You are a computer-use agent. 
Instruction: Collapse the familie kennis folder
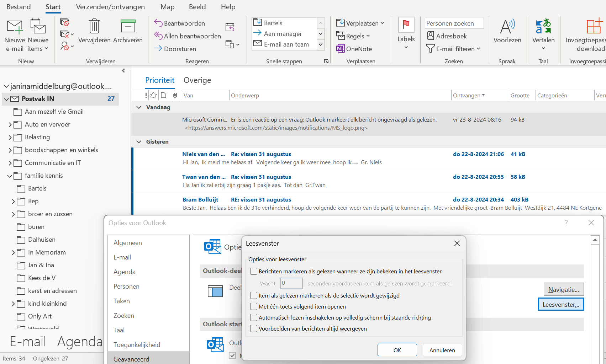tap(10, 176)
